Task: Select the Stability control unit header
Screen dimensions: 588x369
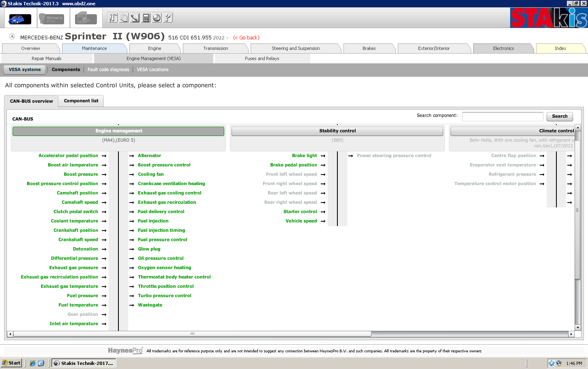Action: (x=337, y=131)
